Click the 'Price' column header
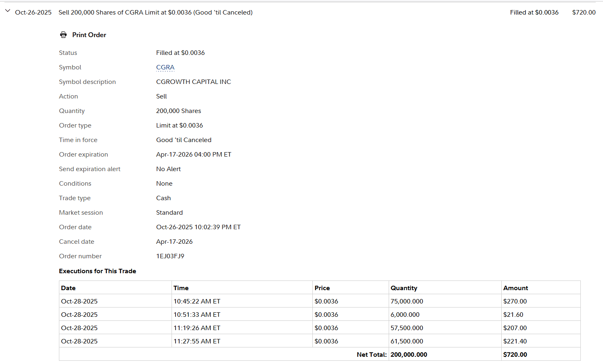 point(322,288)
